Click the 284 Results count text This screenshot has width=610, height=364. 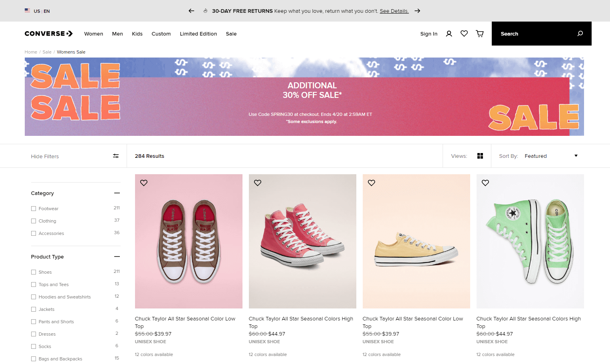149,156
